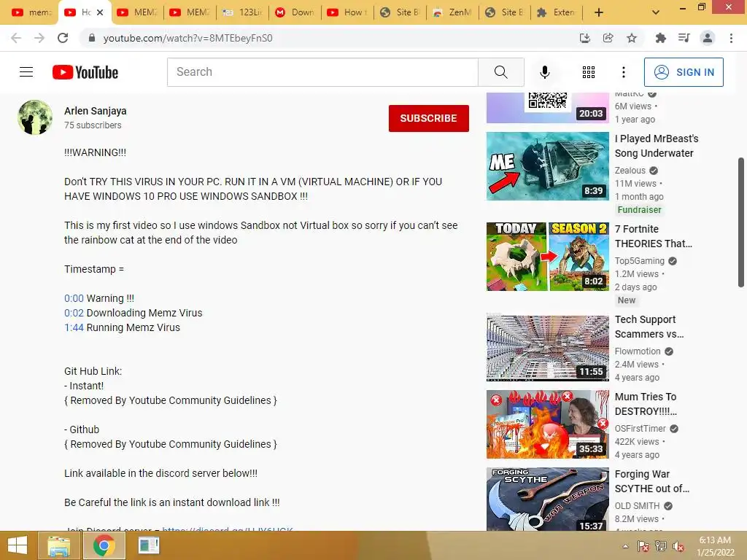The width and height of the screenshot is (747, 560).
Task: Jump to 0:02 Downloading Memz Virus timestamp
Action: click(74, 313)
